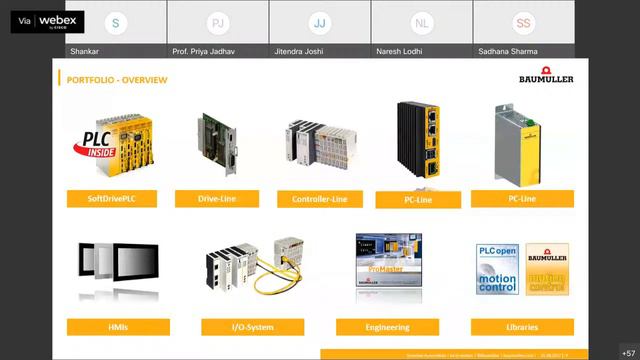Click the name 'Naresh Lodhi'
Image resolution: width=640 pixels, height=360 pixels.
(x=399, y=51)
